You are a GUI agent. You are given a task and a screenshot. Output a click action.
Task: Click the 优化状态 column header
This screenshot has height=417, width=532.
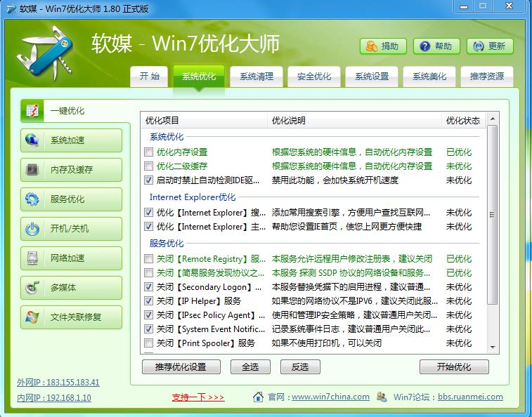click(x=463, y=120)
